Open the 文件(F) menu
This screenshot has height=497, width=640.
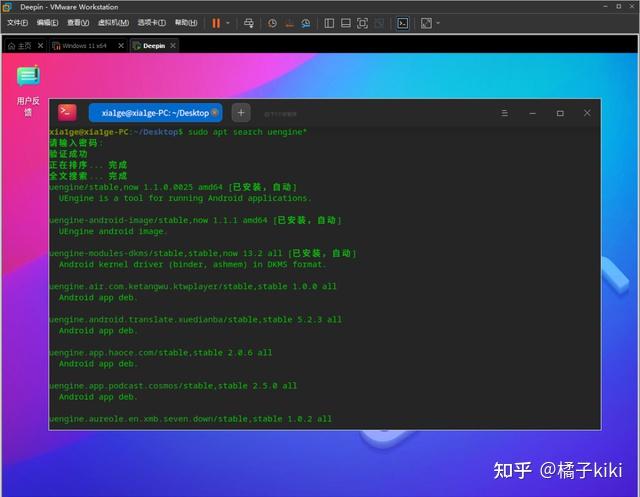17,23
